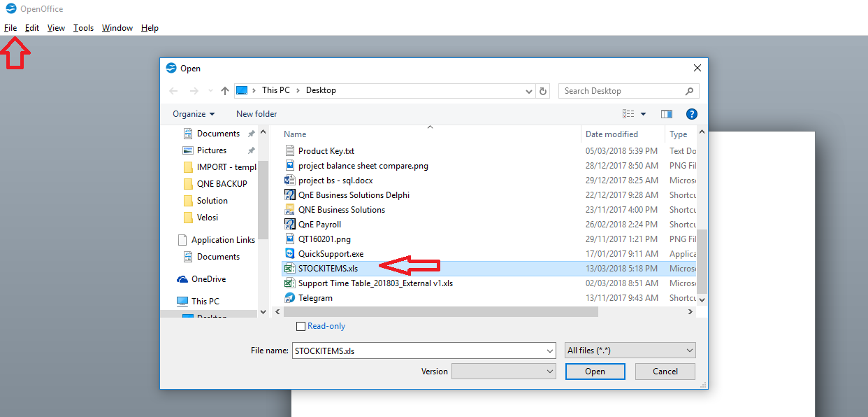
Task: Close the Open dialog
Action: (697, 68)
